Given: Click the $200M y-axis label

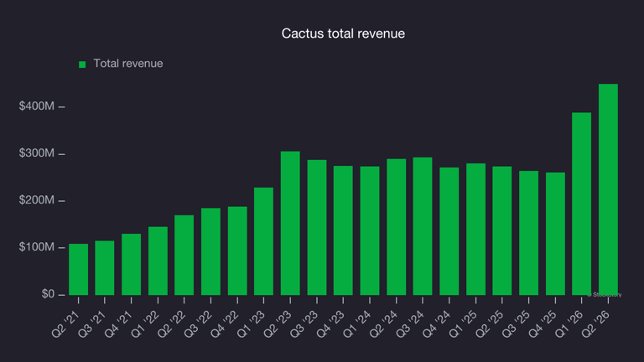Looking at the screenshot, I should [37, 200].
